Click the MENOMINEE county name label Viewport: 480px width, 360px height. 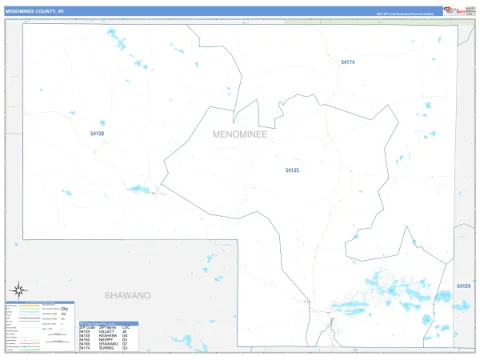(240, 134)
